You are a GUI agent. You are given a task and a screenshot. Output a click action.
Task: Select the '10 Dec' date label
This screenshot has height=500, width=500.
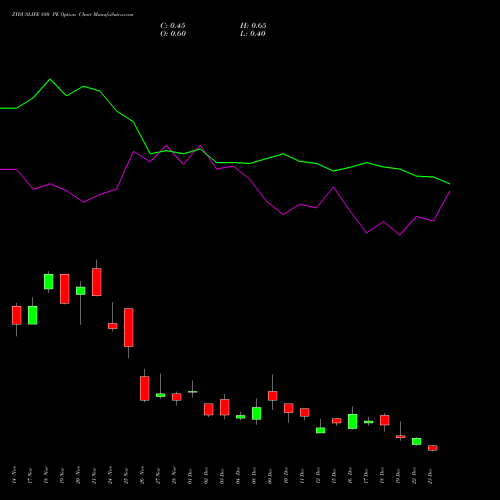click(286, 475)
